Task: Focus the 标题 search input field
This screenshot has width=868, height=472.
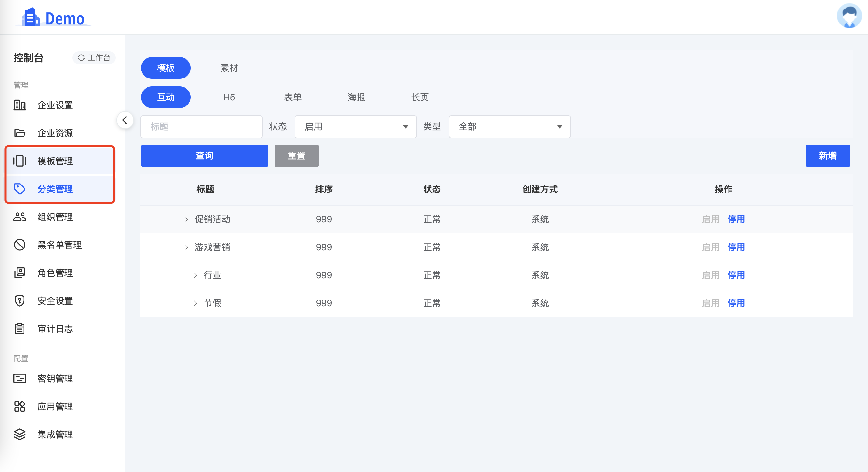Action: point(201,127)
